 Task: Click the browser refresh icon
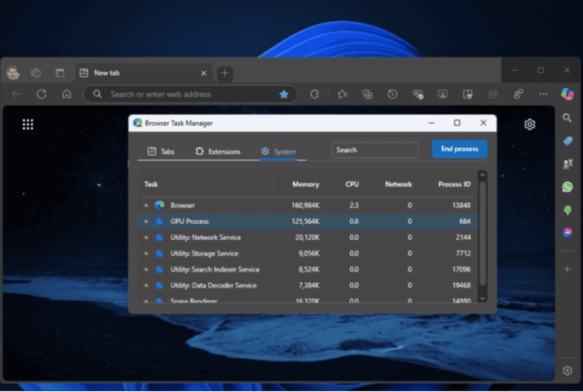[x=41, y=94]
